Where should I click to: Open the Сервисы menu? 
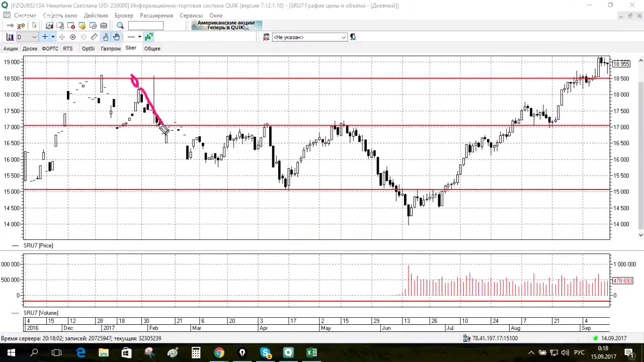(x=191, y=16)
